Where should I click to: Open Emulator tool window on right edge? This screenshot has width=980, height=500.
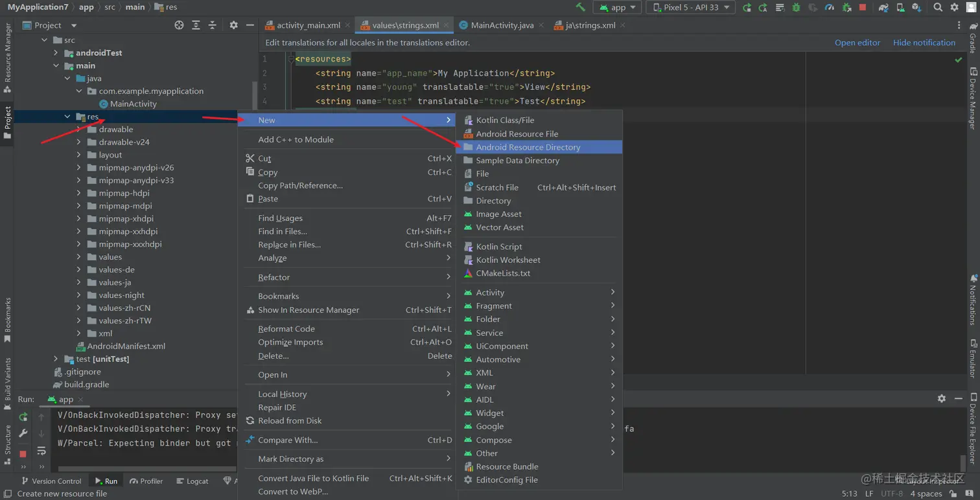point(972,359)
